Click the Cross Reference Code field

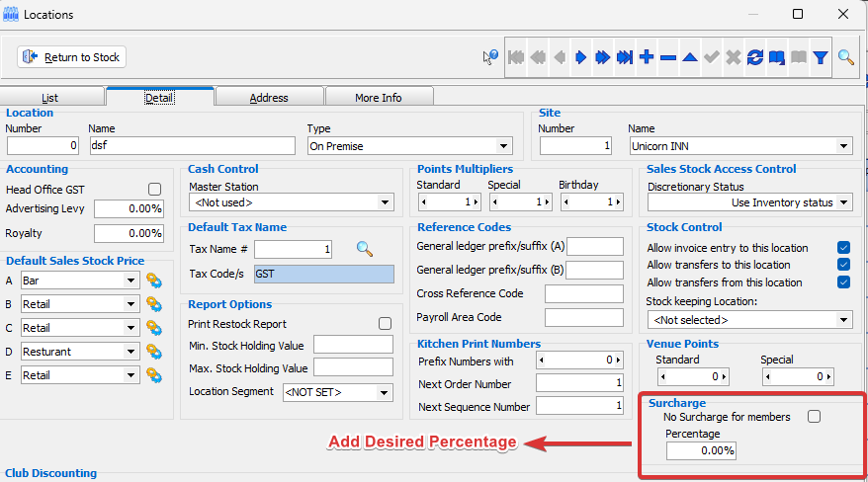584,294
